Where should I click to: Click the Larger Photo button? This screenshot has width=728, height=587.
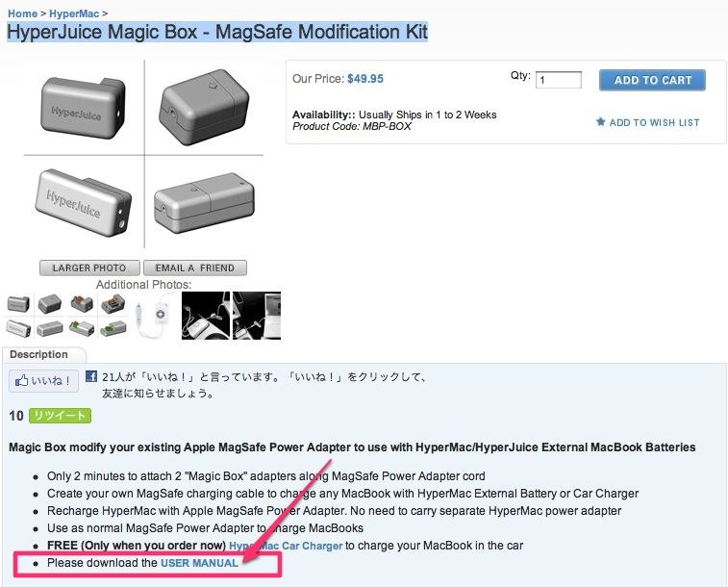click(x=89, y=268)
